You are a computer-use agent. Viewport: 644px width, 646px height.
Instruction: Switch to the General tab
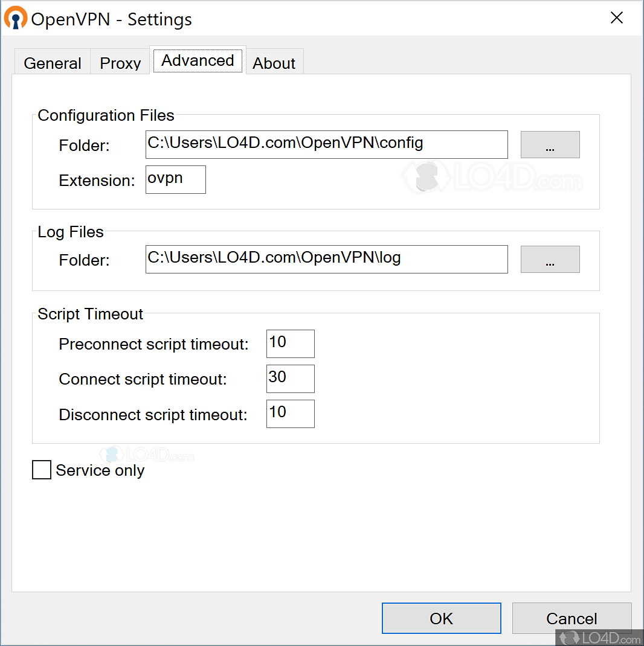pyautogui.click(x=53, y=63)
